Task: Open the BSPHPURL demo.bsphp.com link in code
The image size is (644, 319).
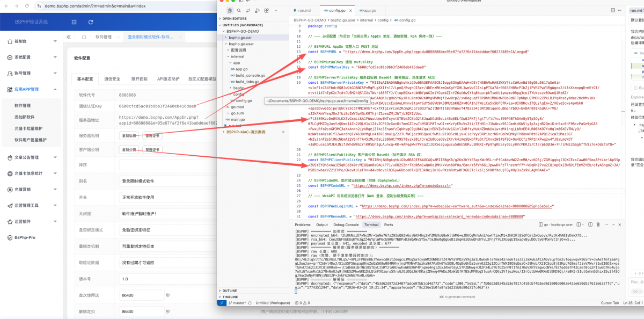Action: pyautogui.click(x=436, y=52)
